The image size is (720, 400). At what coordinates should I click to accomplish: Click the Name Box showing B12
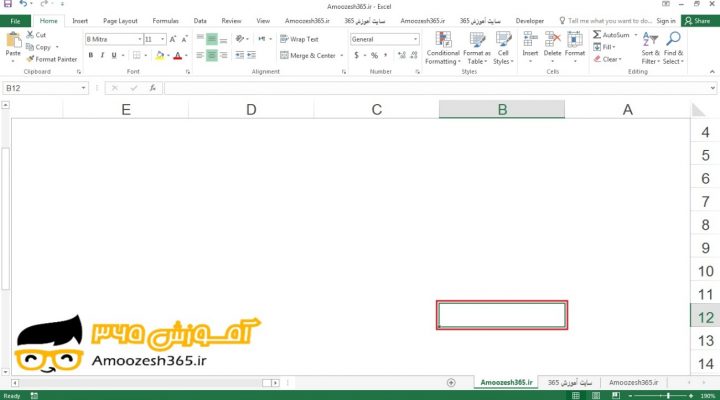[x=45, y=88]
